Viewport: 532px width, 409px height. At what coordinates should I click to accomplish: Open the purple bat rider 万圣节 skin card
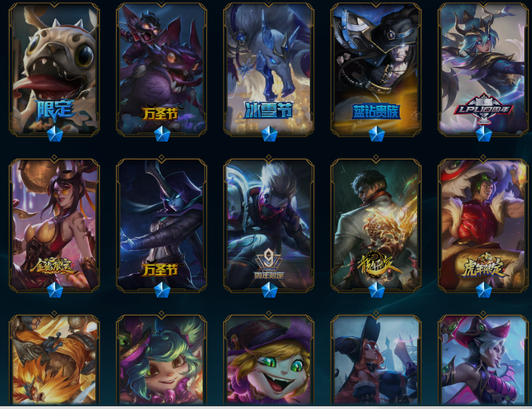point(162,70)
